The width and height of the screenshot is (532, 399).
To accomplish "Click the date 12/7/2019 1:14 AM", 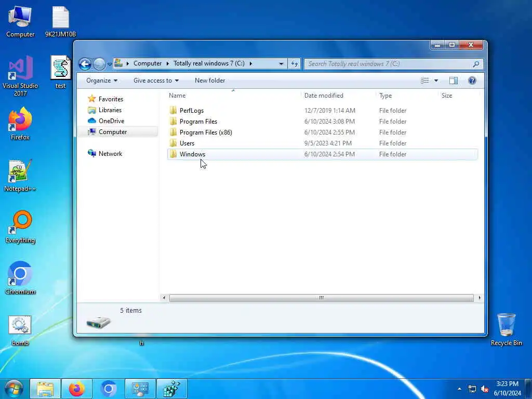I will coord(330,110).
